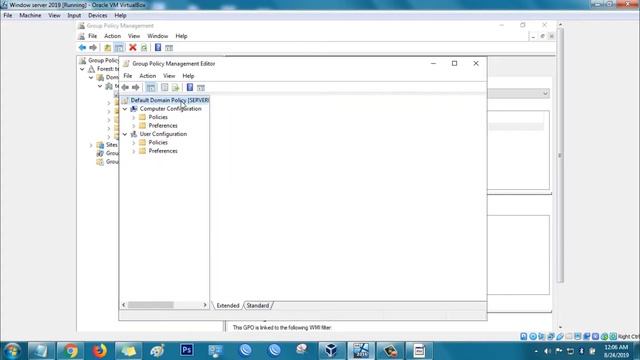
Task: Click action pane icon in Group Policy Management toolbar
Action: coord(169,48)
